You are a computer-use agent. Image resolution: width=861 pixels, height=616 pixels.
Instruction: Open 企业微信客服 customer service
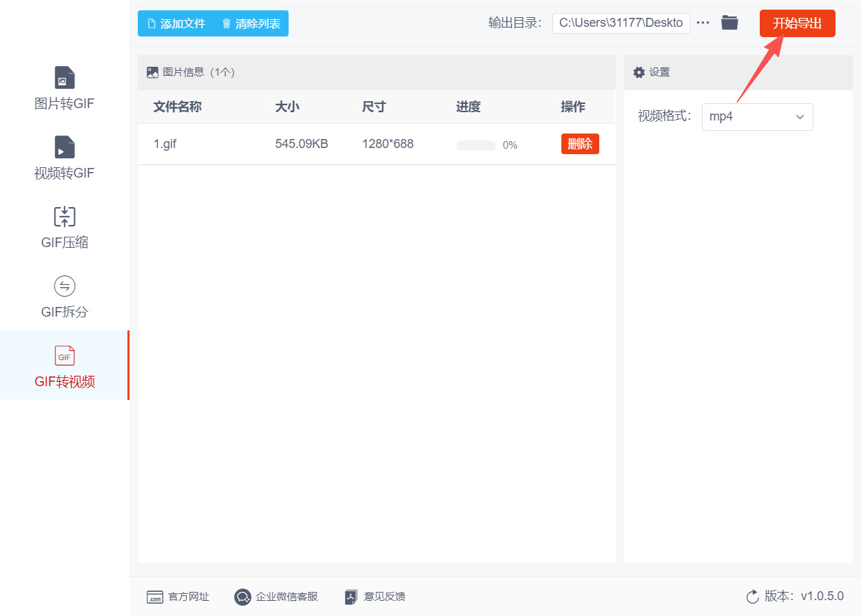pyautogui.click(x=242, y=597)
